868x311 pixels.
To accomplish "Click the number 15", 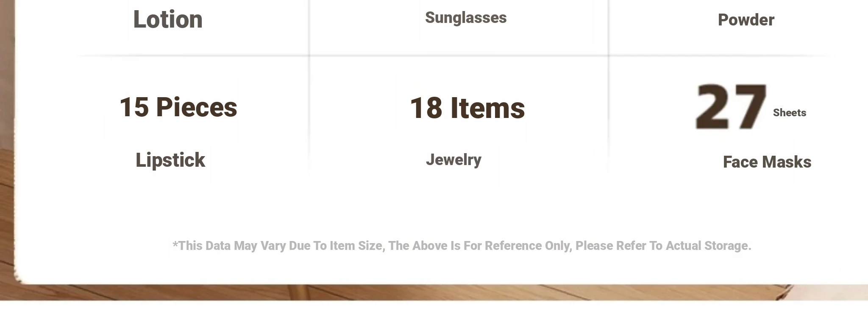I will 134,107.
